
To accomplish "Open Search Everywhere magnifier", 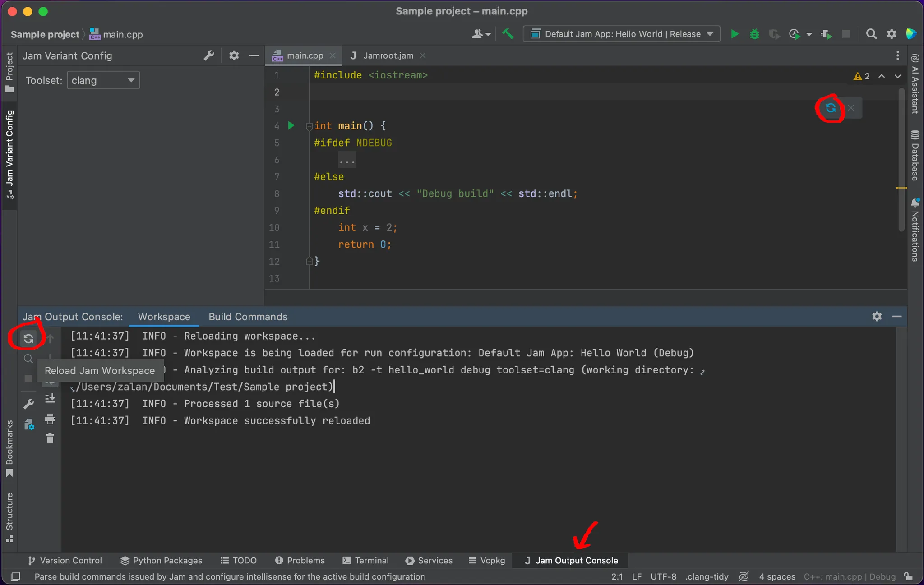I will pos(871,34).
